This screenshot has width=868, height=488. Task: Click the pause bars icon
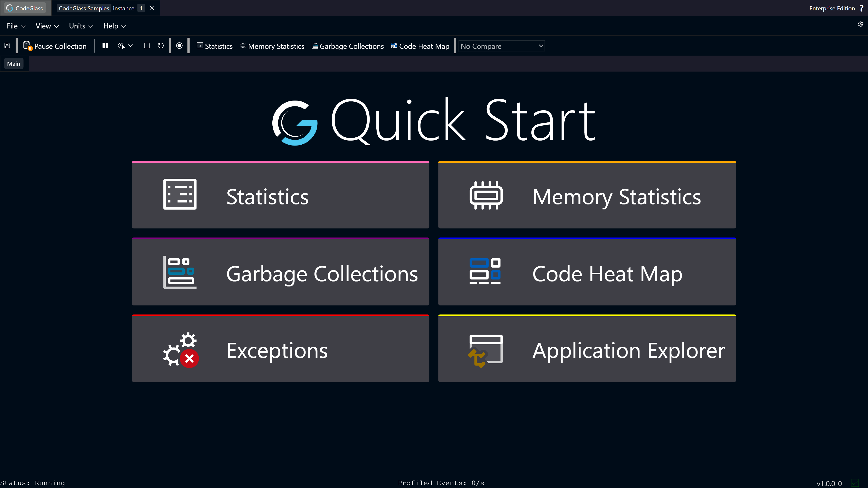(105, 45)
